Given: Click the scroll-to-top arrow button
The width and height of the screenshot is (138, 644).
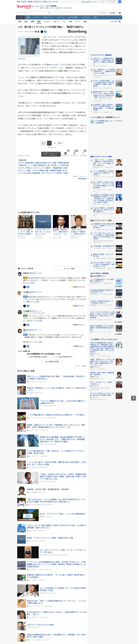Looking at the screenshot, I should click(x=133, y=398).
